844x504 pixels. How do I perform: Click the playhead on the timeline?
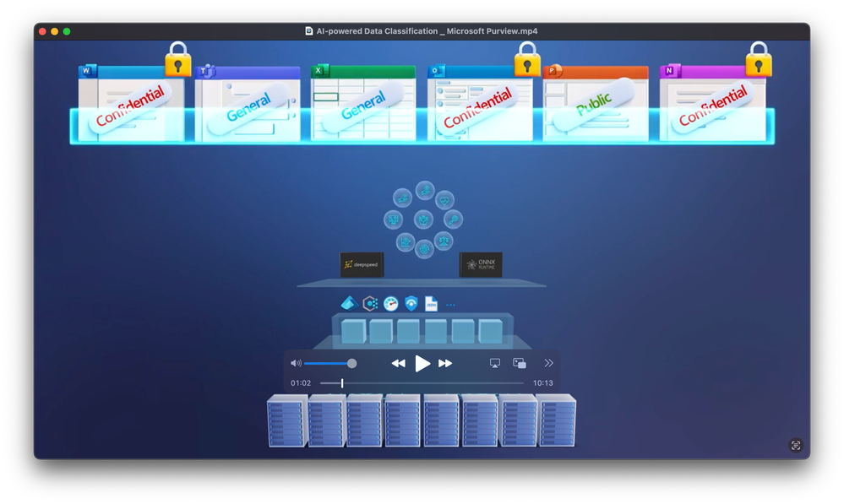(x=342, y=383)
